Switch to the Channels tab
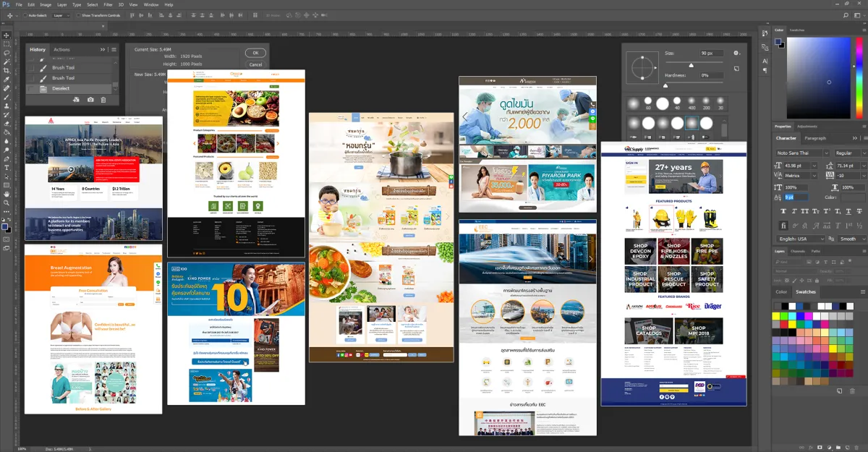868x452 pixels. pyautogui.click(x=798, y=251)
